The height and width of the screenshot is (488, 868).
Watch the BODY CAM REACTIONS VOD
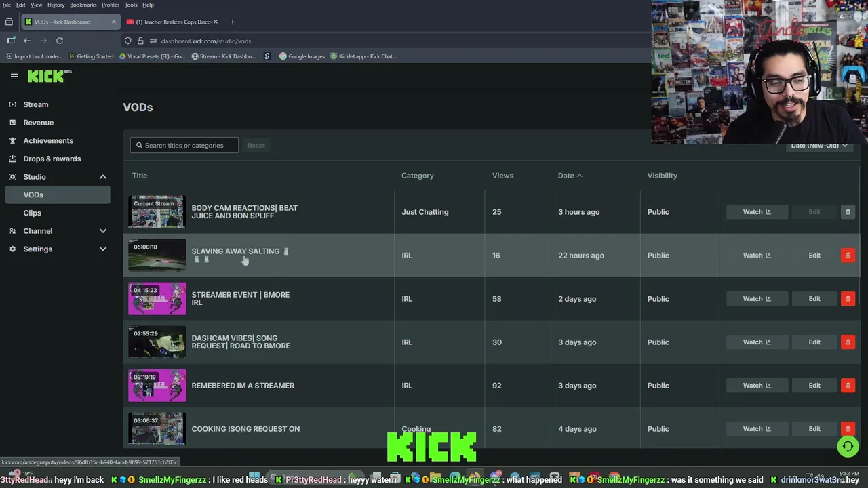pos(757,212)
